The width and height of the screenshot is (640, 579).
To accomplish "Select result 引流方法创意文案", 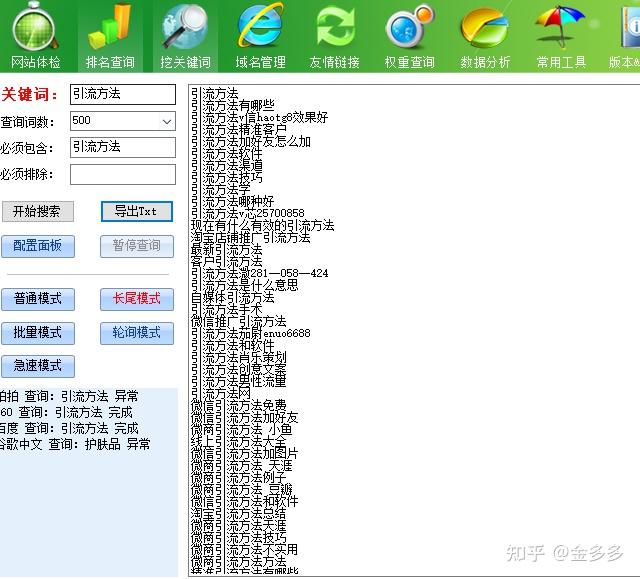I will [x=239, y=369].
